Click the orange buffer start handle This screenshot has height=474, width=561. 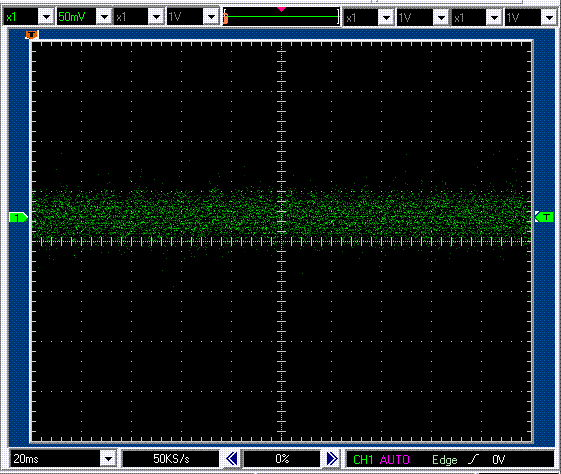coord(226,19)
